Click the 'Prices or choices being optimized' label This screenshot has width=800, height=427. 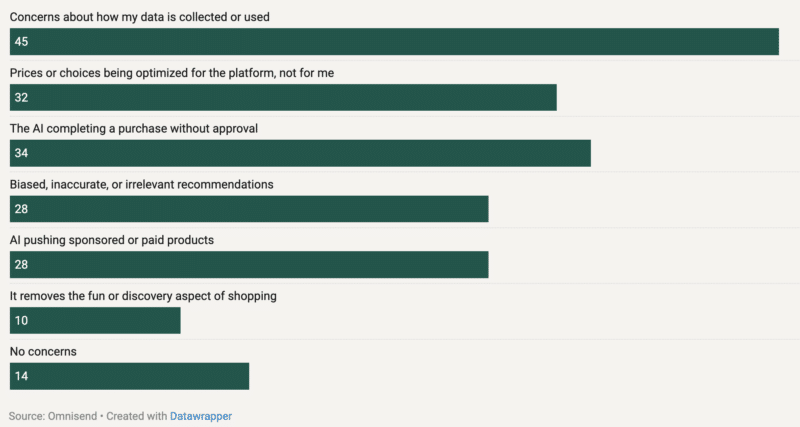[178, 74]
